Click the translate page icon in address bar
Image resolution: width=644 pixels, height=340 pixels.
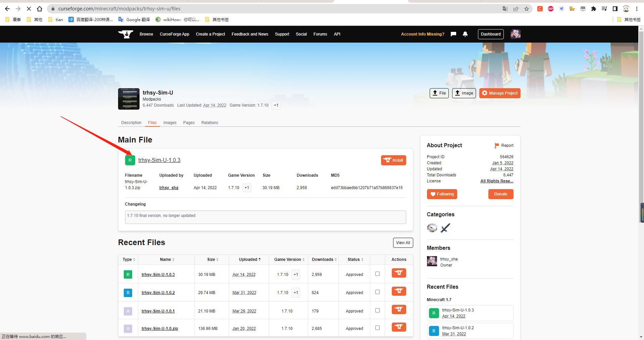click(x=505, y=9)
